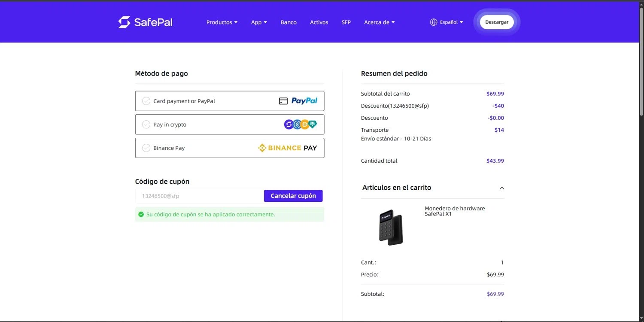Click the credit card icon

click(x=283, y=101)
